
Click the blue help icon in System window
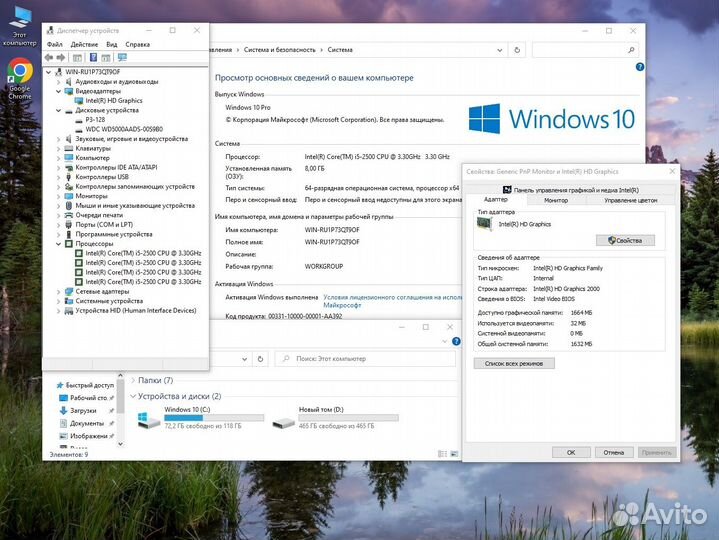click(x=640, y=67)
